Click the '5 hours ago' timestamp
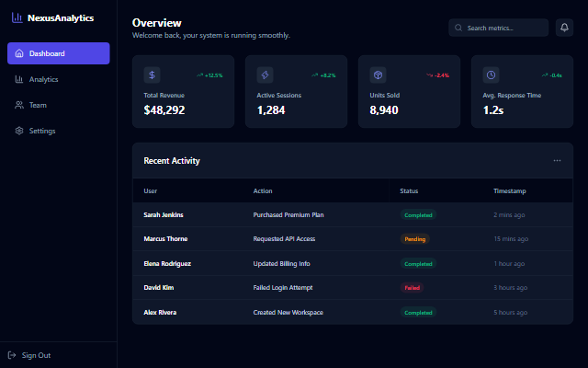Image resolution: width=588 pixels, height=368 pixels. click(511, 313)
